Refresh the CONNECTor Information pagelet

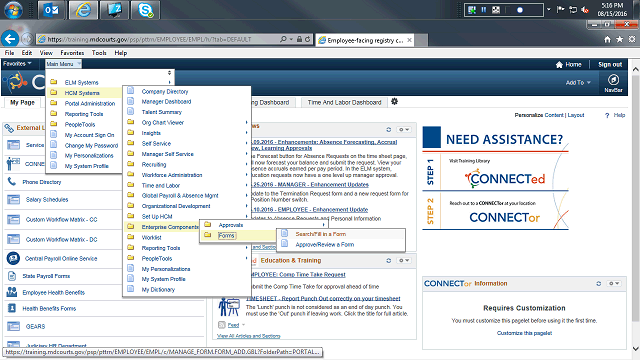point(599,283)
